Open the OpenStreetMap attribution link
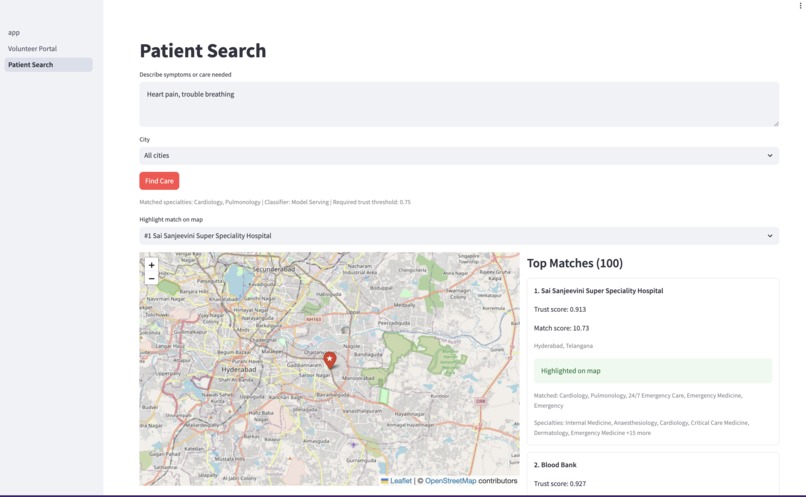Screen dimensions: 806x497 coord(451,481)
